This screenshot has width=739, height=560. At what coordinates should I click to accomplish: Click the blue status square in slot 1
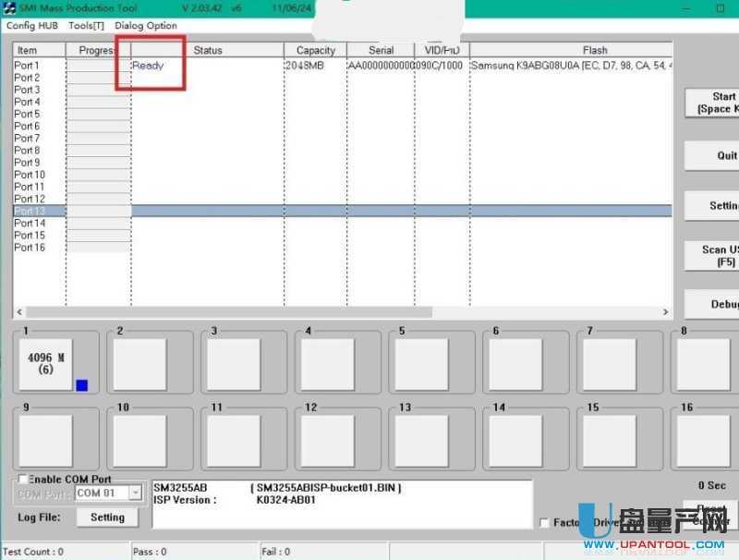click(81, 385)
